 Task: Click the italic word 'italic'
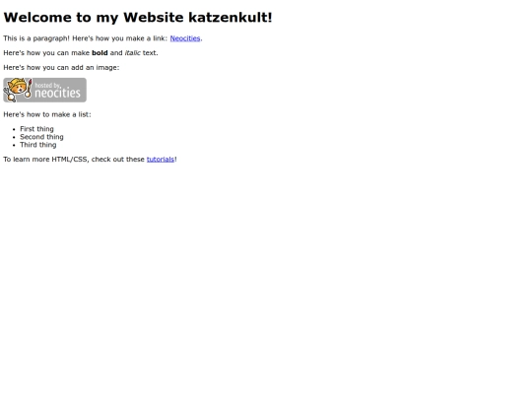pos(133,53)
